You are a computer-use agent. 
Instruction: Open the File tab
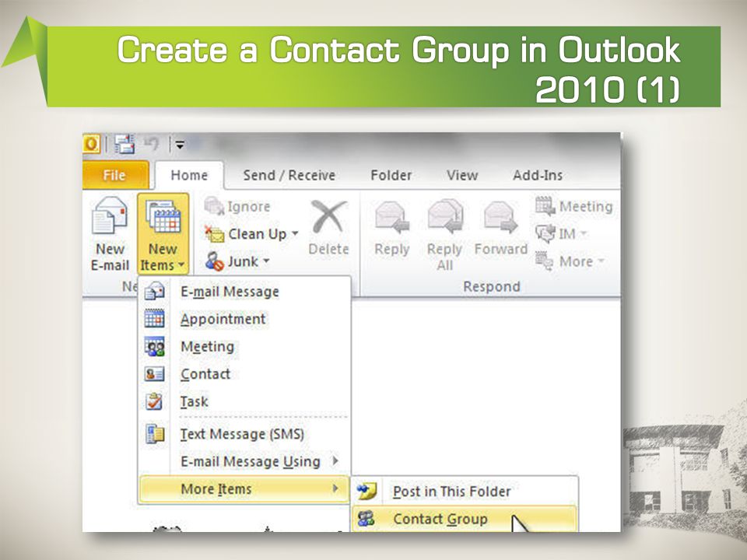[115, 175]
